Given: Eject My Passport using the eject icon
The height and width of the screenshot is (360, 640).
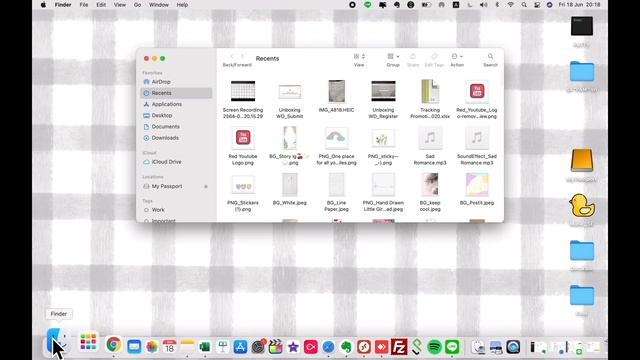Looking at the screenshot, I should [206, 187].
